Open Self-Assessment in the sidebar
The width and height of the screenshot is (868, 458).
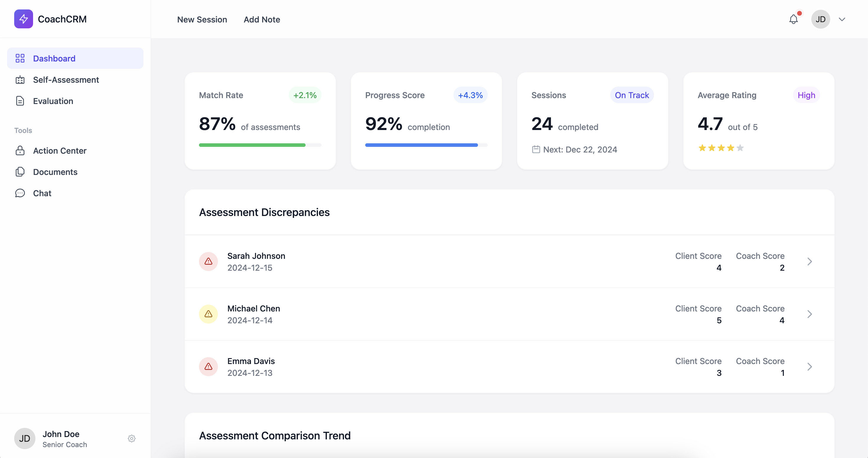click(x=66, y=79)
